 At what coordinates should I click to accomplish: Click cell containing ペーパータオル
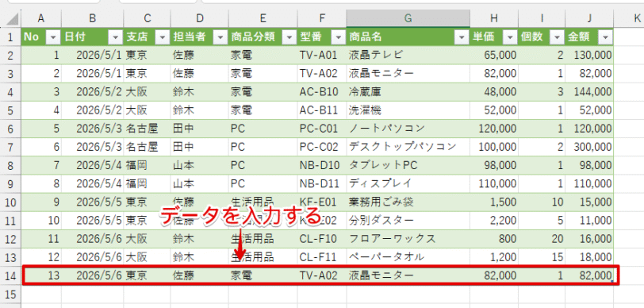(408, 257)
